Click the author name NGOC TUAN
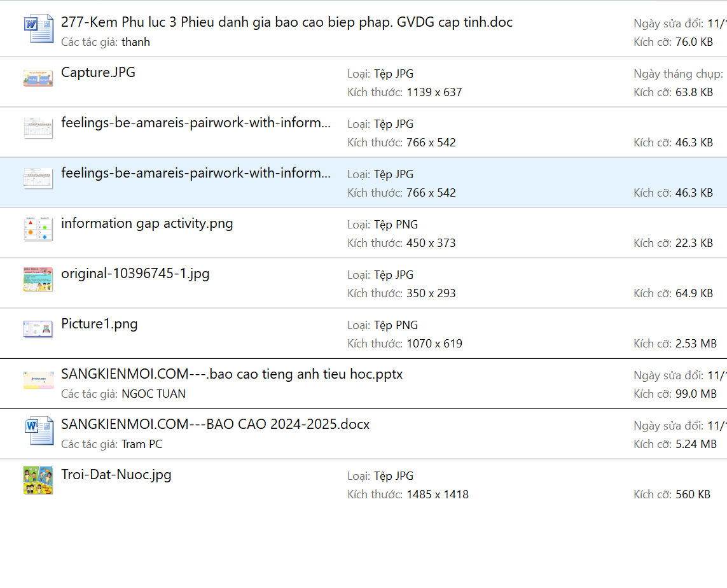This screenshot has height=588, width=727. click(x=153, y=394)
